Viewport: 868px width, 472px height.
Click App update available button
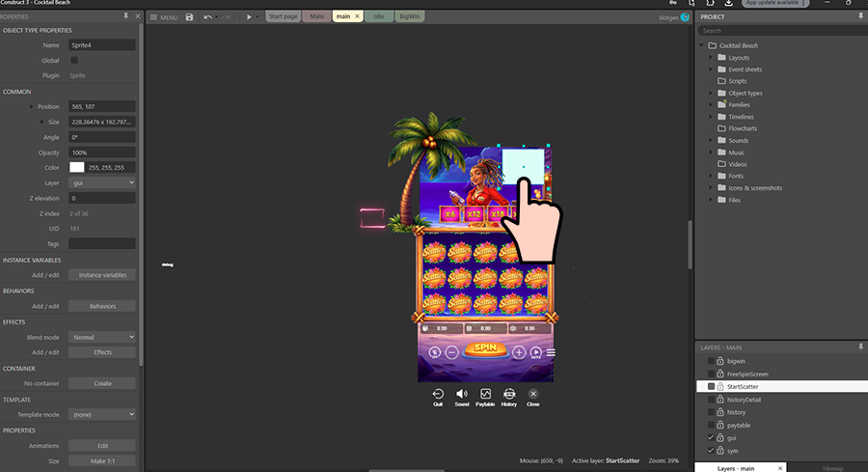click(774, 3)
